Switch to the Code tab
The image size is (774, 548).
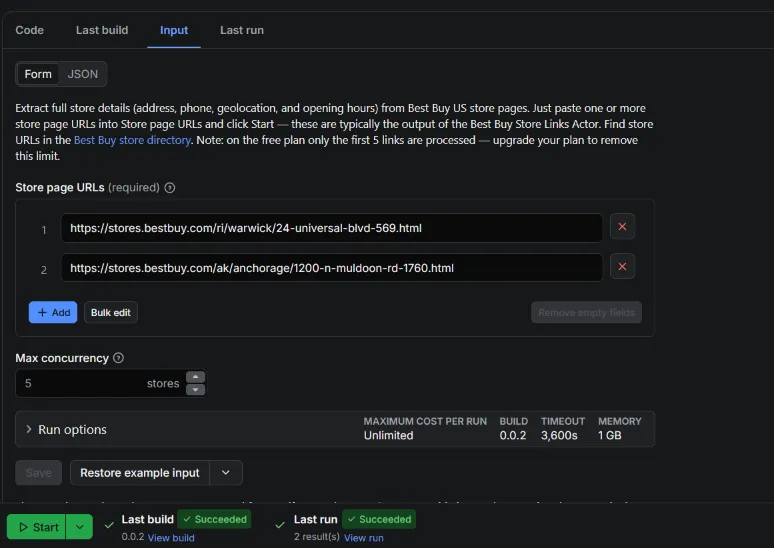30,30
